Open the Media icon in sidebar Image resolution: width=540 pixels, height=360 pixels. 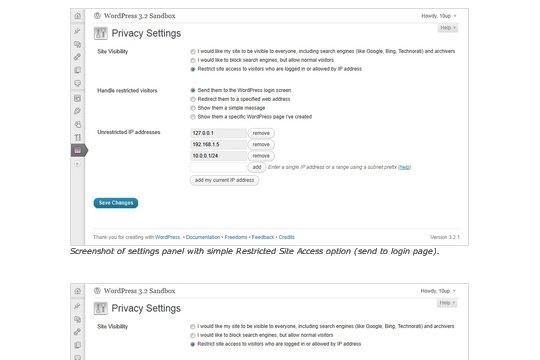[77, 44]
